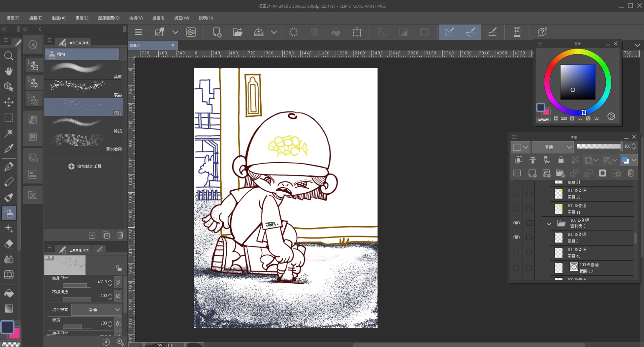Click the Transform icon in command bar
This screenshot has height=347, width=644.
(357, 32)
